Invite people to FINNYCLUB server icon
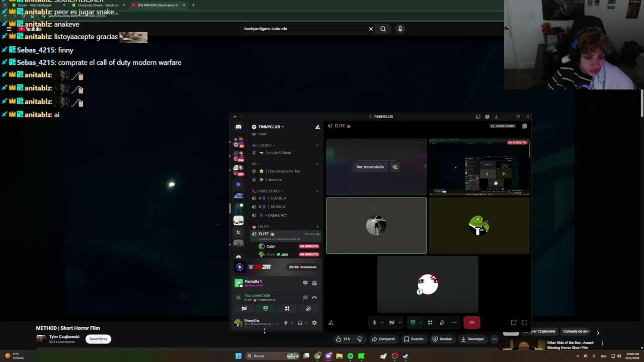 [x=317, y=127]
